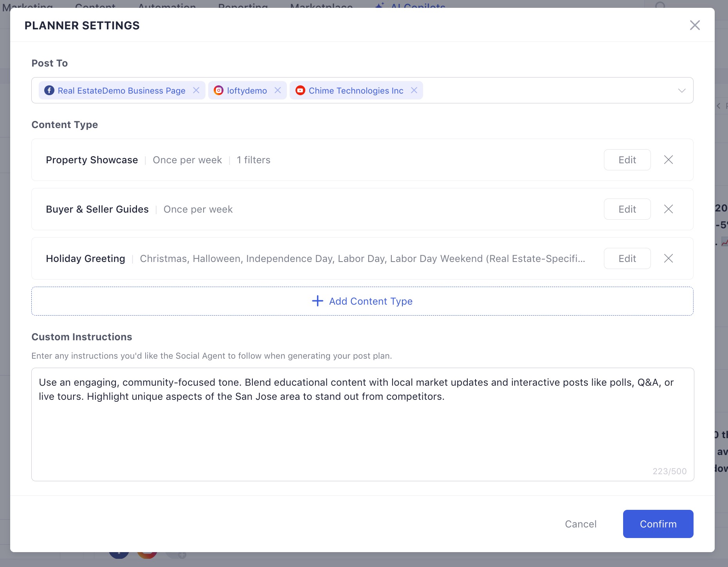
Task: Click the 223/500 character counter
Action: pyautogui.click(x=669, y=471)
